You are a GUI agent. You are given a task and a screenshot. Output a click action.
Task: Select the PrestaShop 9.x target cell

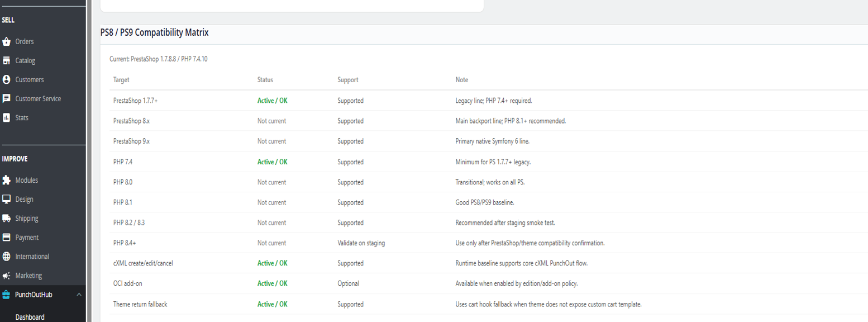coord(131,141)
